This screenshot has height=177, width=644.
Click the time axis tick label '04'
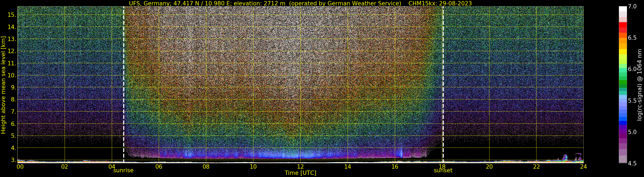coord(112,166)
